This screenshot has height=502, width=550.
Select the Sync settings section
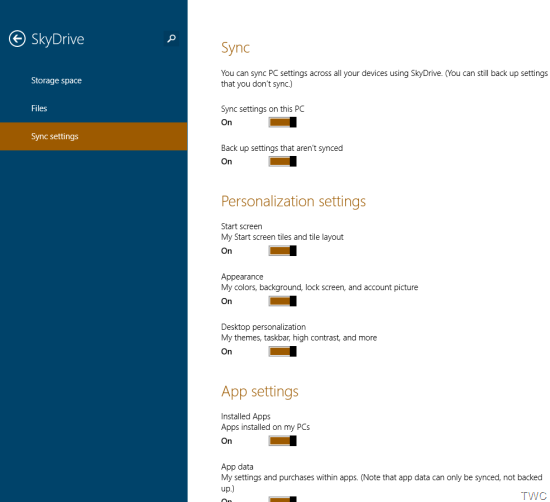94,136
